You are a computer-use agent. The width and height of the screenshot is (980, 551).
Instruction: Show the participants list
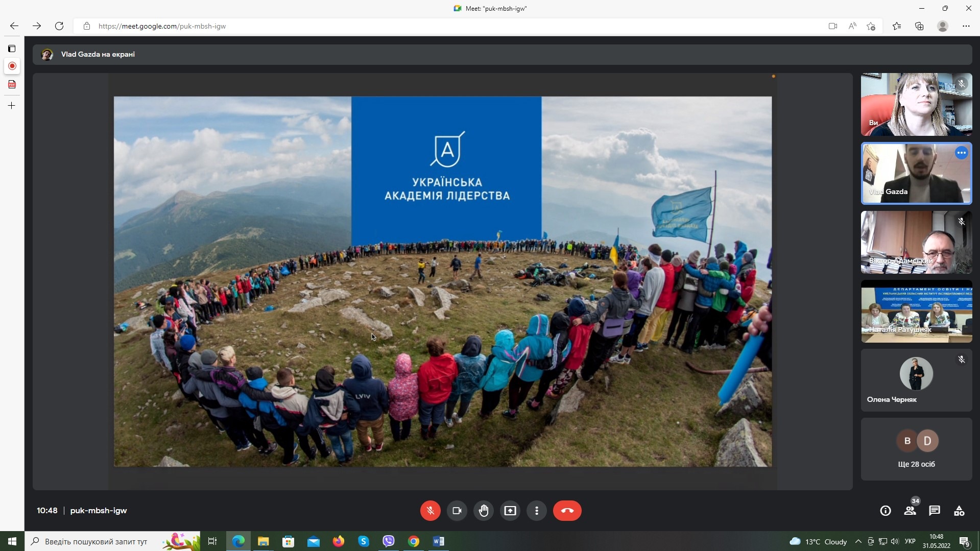click(x=910, y=511)
